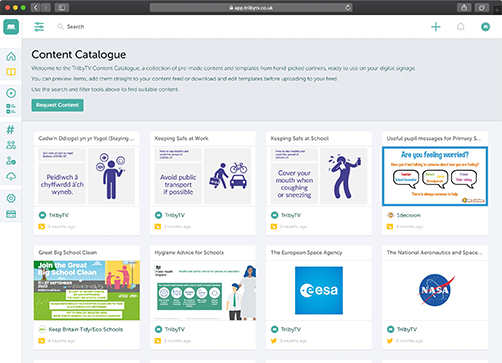
Task: Click the plus add content icon
Action: tap(435, 27)
